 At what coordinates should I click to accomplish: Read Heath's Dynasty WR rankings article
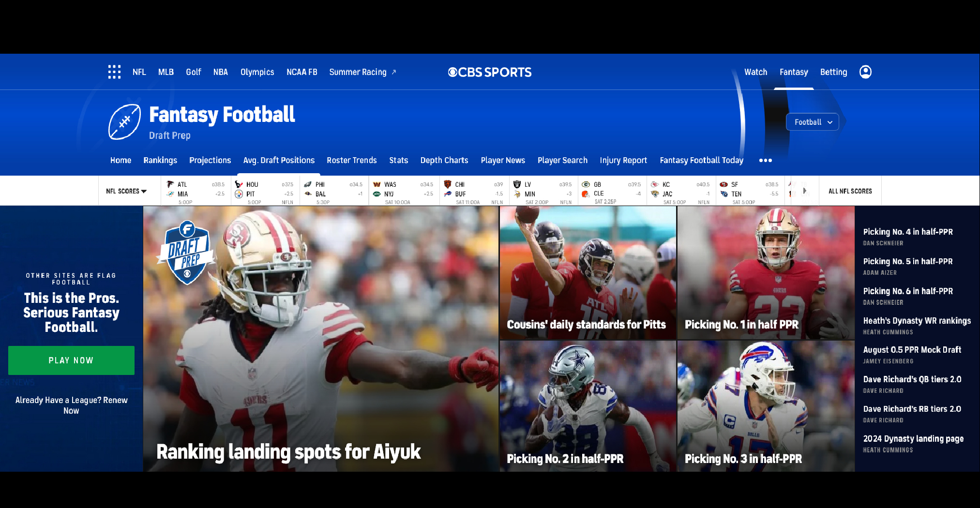click(x=917, y=321)
